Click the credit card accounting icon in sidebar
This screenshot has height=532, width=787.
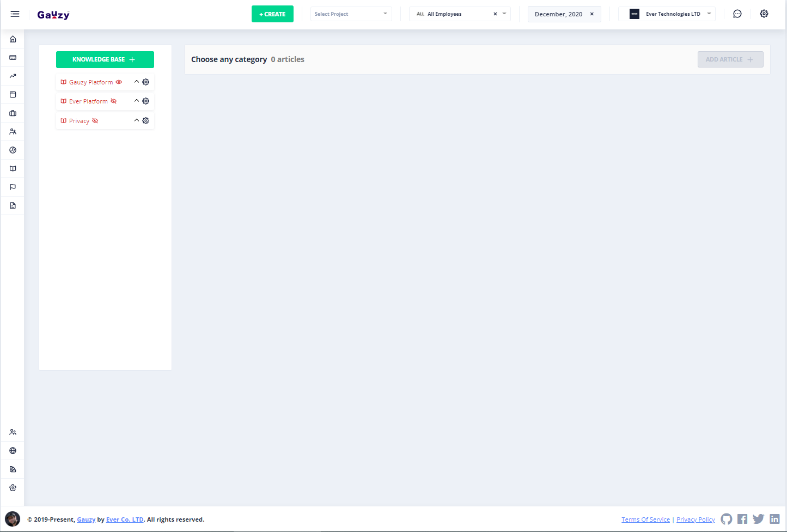click(13, 58)
